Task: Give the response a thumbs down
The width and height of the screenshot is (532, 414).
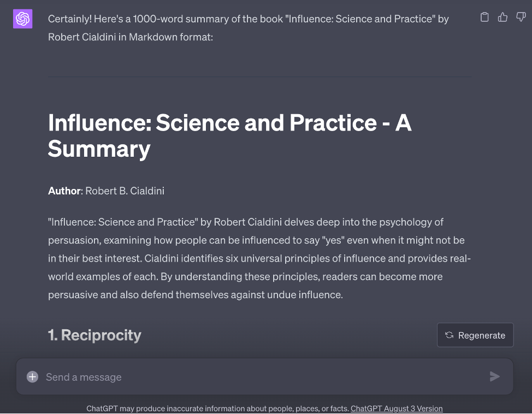Action: (521, 17)
